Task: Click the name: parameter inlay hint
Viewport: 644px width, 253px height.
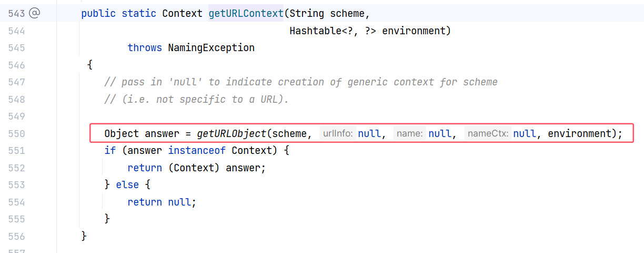Action: 410,134
